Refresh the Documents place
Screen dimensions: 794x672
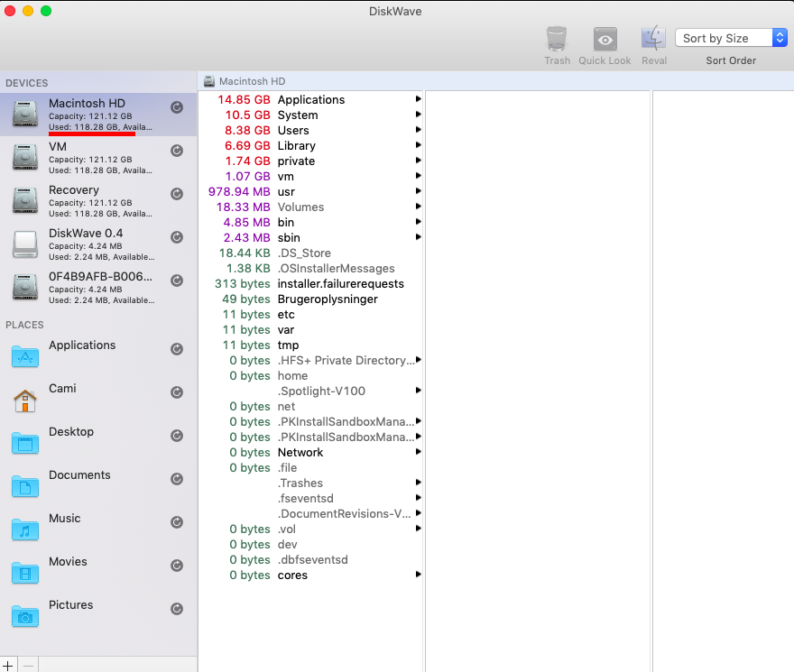[177, 479]
